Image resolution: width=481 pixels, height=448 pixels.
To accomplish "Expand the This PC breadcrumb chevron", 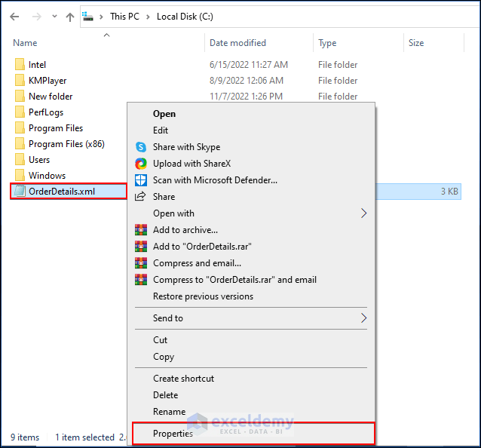I will click(x=149, y=17).
